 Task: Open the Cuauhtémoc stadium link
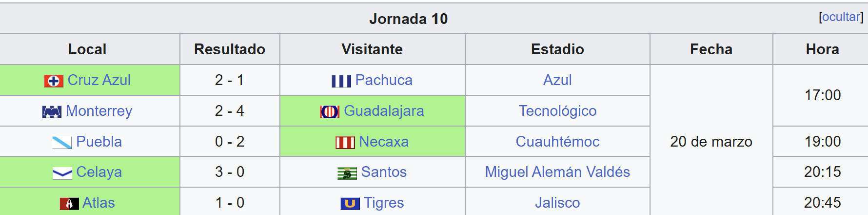coord(557,142)
